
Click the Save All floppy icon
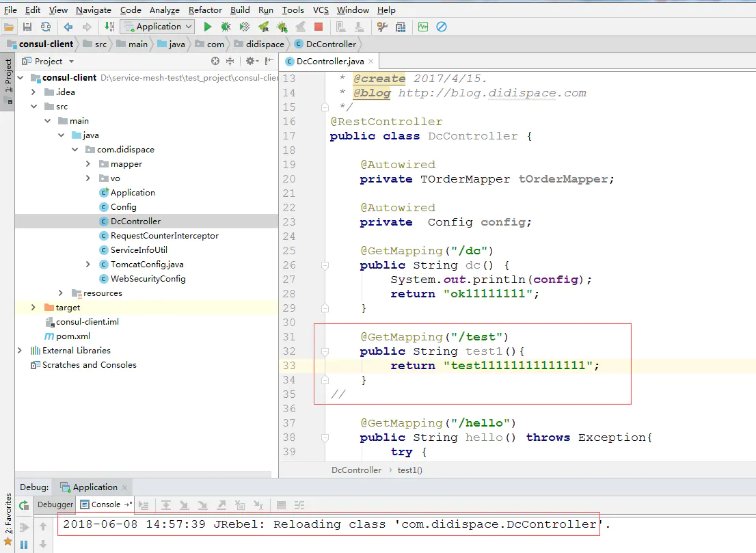[x=27, y=27]
